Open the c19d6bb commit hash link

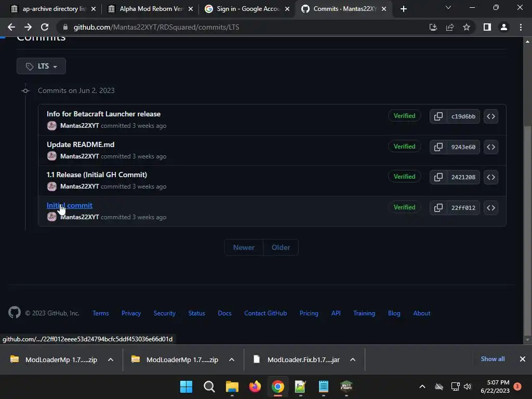[x=463, y=116]
